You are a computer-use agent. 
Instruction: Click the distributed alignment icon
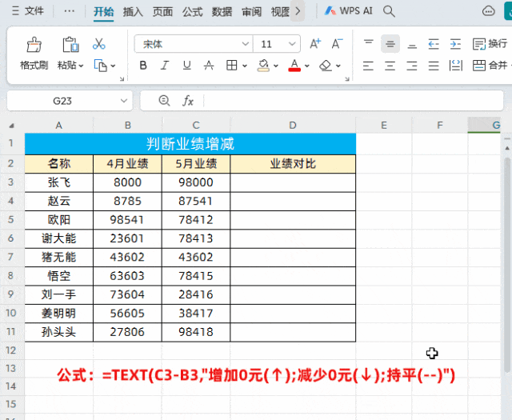455,66
